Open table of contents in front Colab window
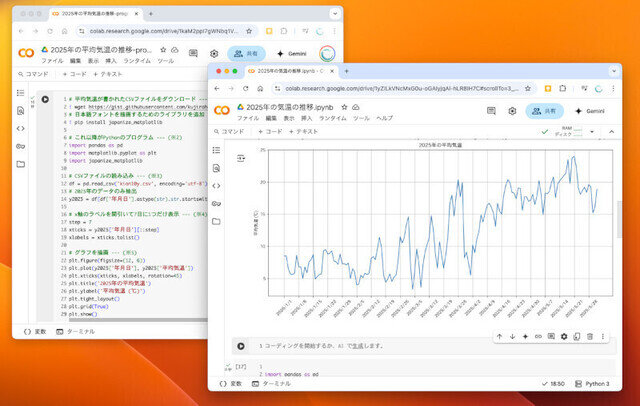640x406 pixels. (217, 150)
